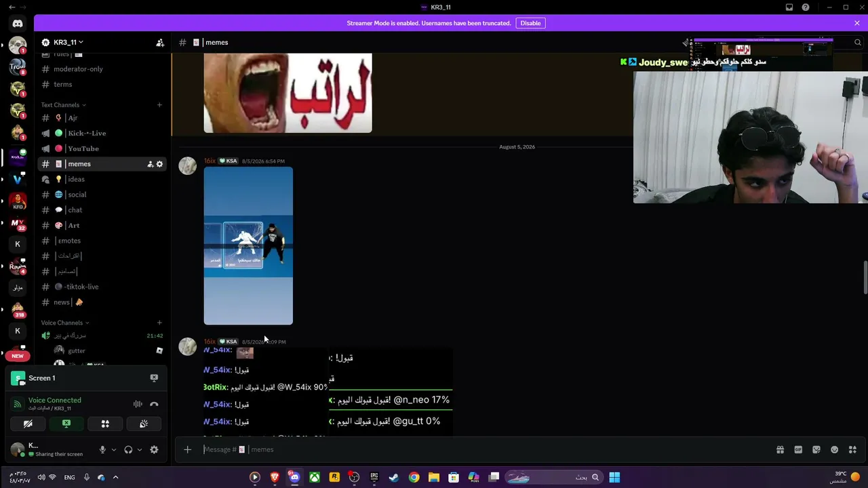
Task: Toggle screen sharing off
Action: [66, 424]
